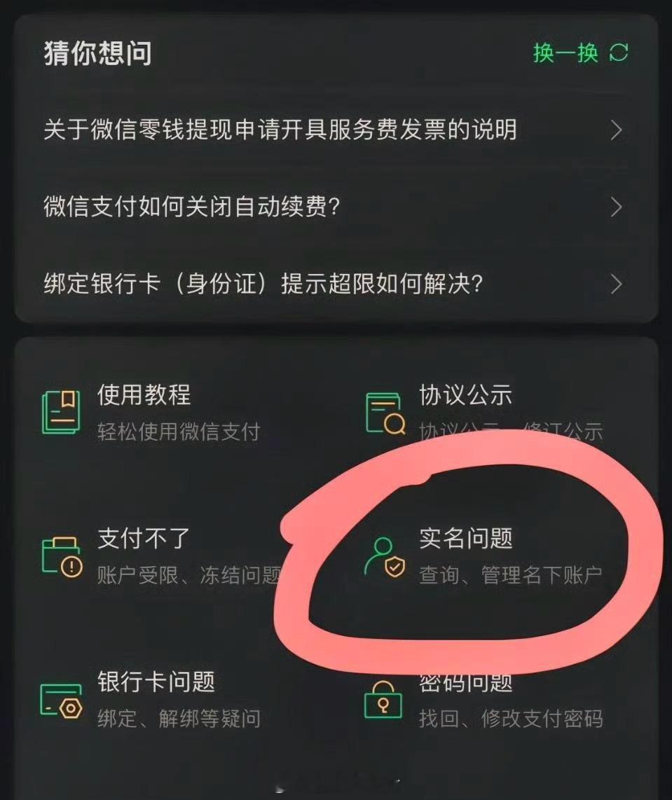Expand chevron for 零钱提现服务费发票 question
Image resolution: width=672 pixels, height=800 pixels.
[x=617, y=130]
